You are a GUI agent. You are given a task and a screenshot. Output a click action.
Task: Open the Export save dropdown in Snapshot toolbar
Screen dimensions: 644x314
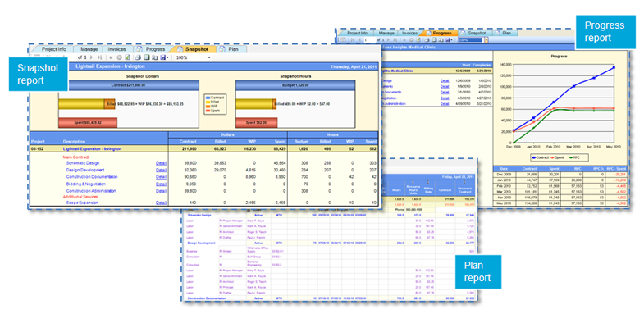click(x=167, y=57)
